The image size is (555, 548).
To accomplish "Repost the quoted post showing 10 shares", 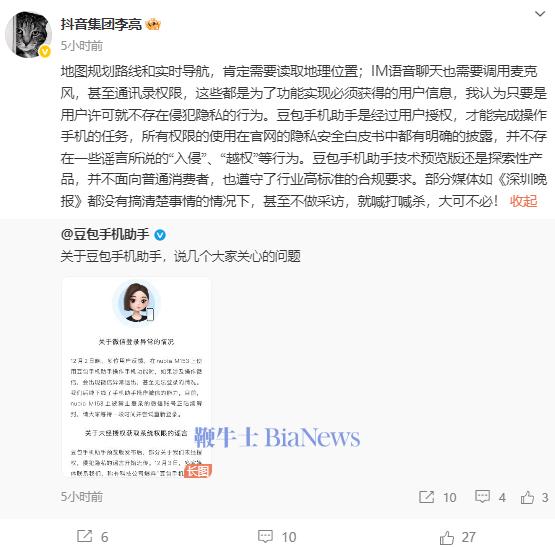I will click(x=437, y=497).
